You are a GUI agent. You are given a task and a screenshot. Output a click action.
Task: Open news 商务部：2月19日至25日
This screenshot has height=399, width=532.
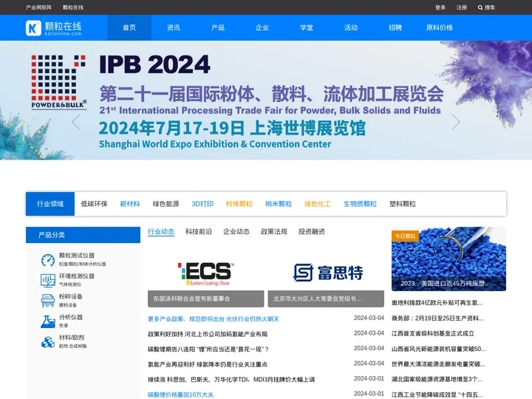coord(437,318)
